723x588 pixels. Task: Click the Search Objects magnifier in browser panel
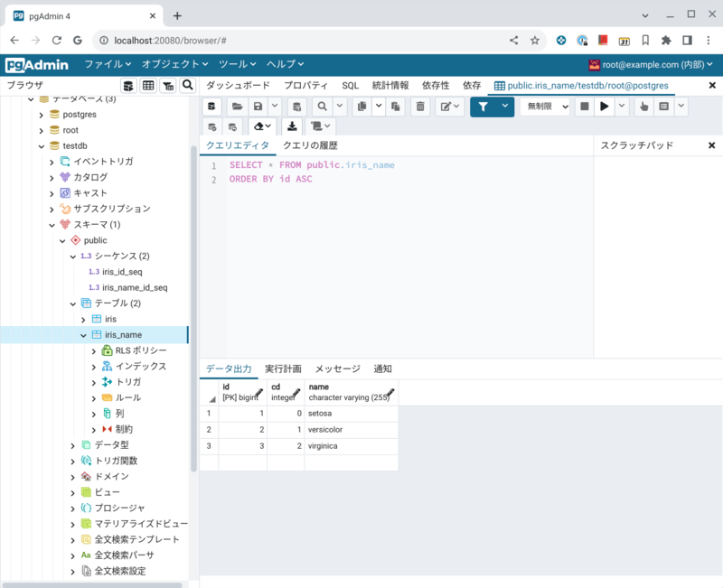(188, 85)
